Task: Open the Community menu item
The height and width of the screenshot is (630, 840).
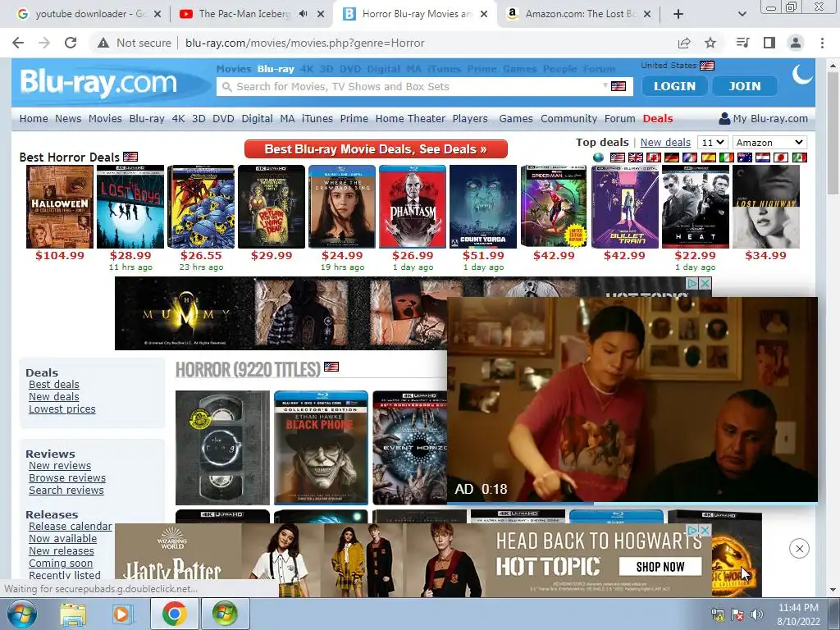Action: tap(568, 118)
